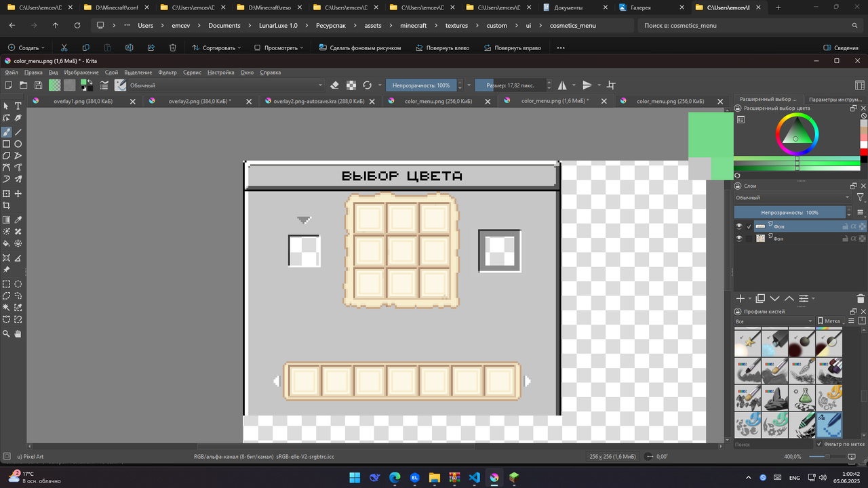Select the Transform tool
This screenshot has width=868, height=488.
[7, 194]
